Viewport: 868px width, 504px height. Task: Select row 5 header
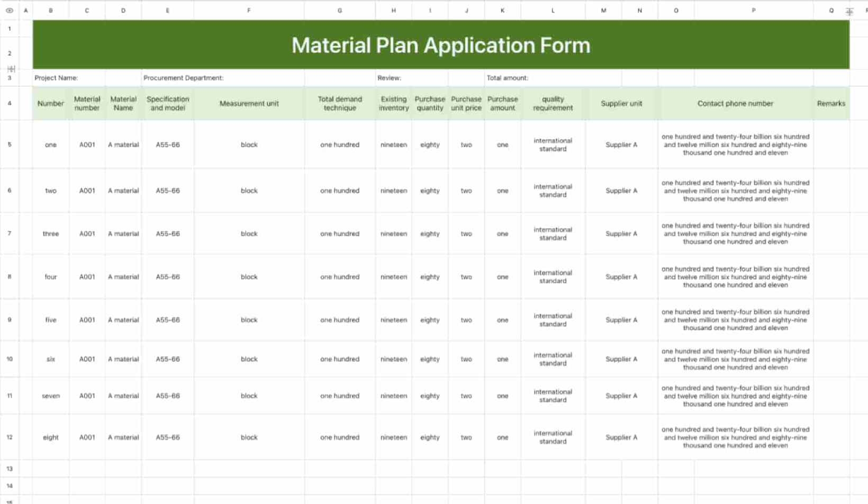(10, 145)
